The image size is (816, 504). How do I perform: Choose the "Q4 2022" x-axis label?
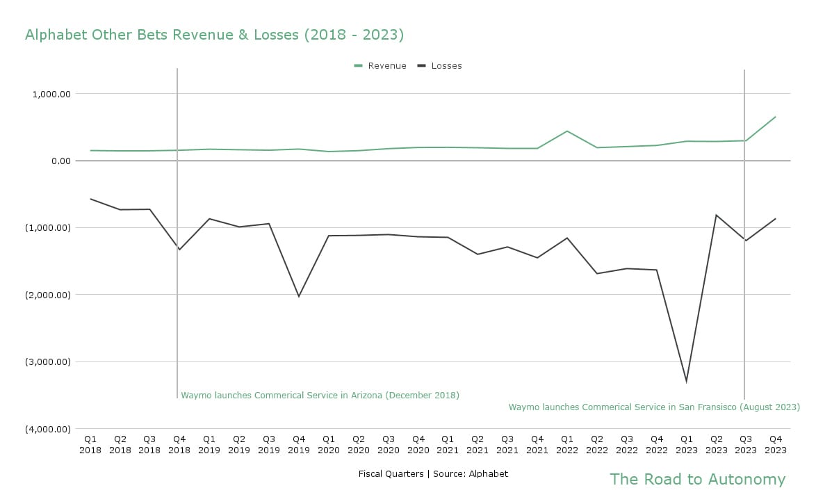tap(657, 445)
